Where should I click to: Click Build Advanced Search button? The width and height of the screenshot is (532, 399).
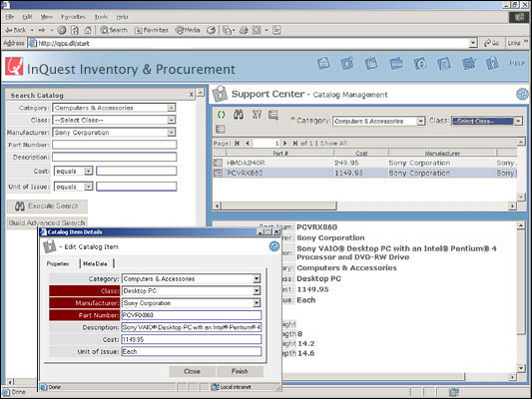(x=47, y=222)
